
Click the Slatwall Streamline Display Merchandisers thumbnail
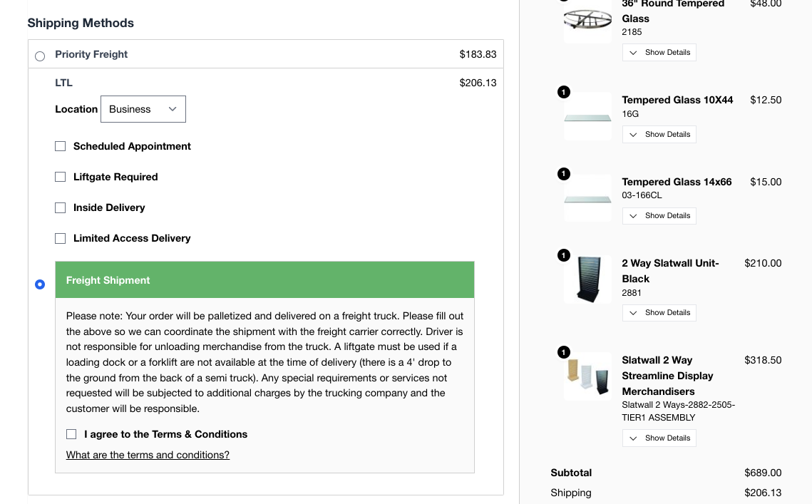(x=587, y=376)
